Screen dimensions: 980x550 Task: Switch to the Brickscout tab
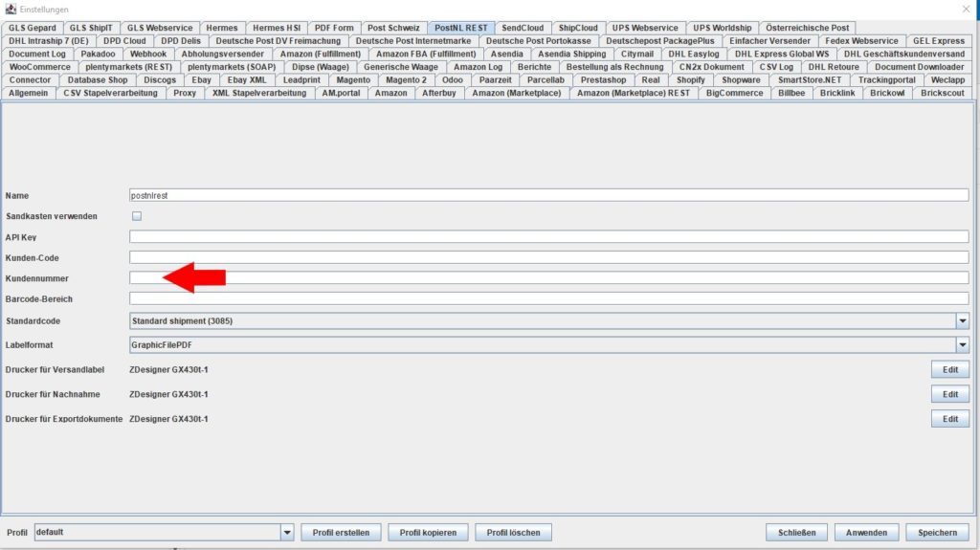click(943, 93)
